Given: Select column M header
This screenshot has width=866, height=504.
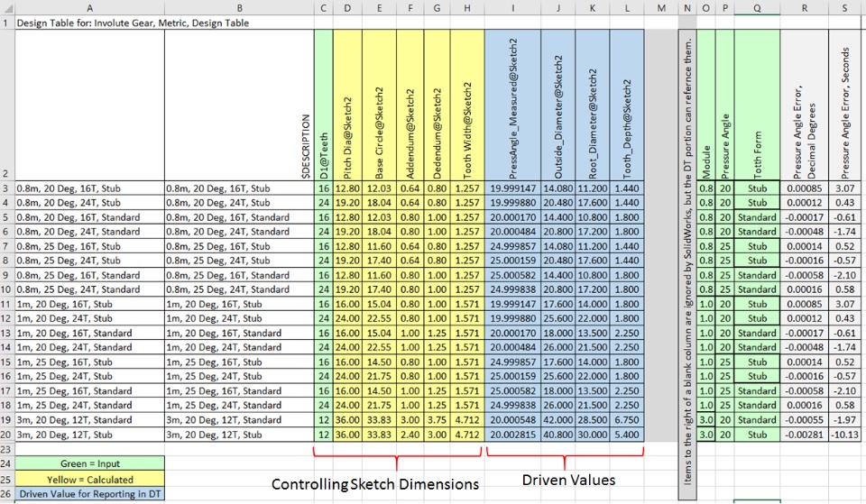Looking at the screenshot, I should (661, 8).
